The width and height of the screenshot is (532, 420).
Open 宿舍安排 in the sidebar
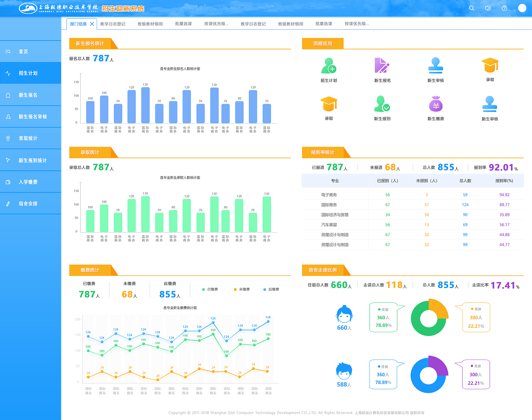(x=30, y=204)
